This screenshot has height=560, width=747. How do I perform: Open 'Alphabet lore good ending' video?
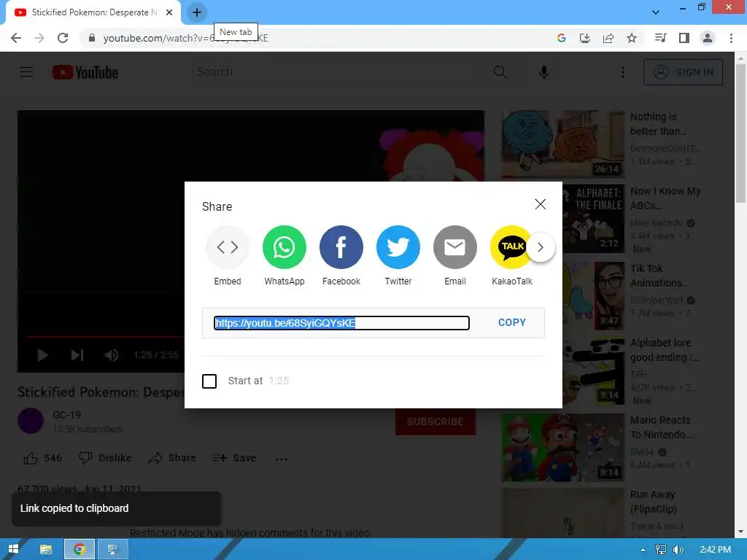[665, 350]
